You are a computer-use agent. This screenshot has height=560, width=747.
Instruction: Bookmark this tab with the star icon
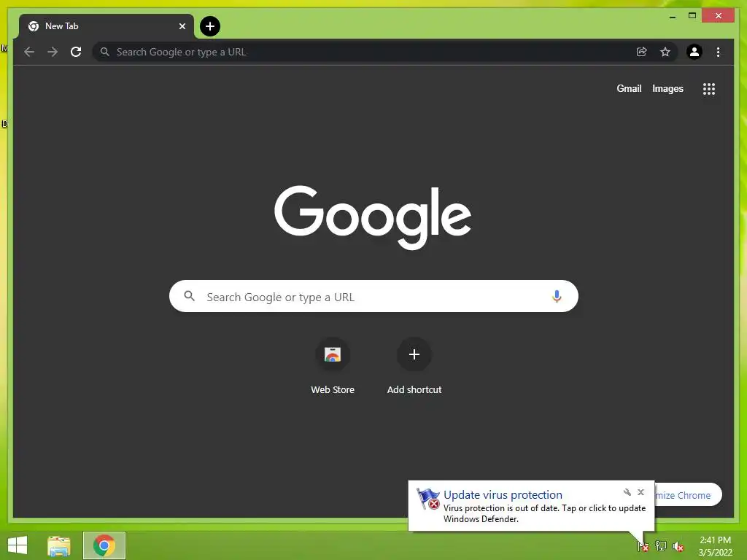pos(665,52)
